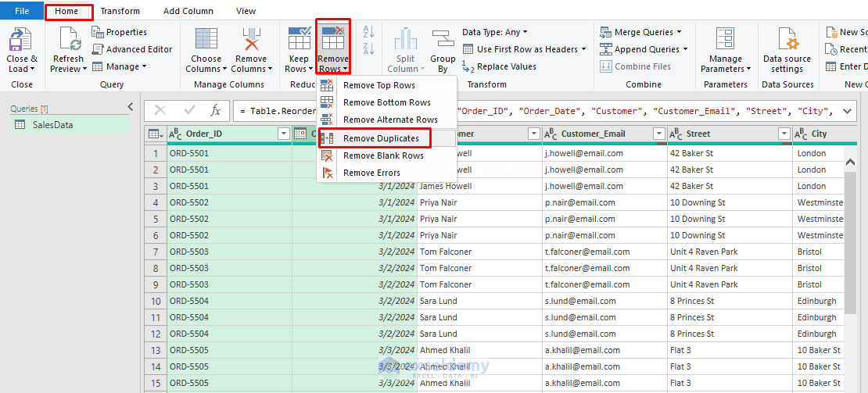Open the File tab
Image resolution: width=868 pixels, height=393 pixels.
22,10
